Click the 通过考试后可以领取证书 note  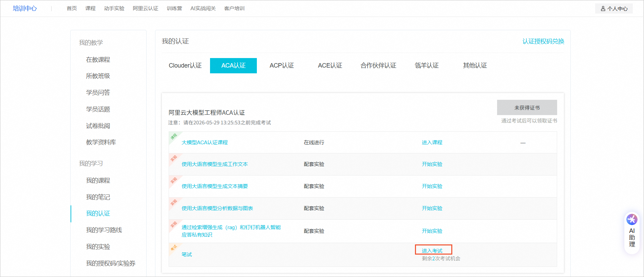coord(529,121)
